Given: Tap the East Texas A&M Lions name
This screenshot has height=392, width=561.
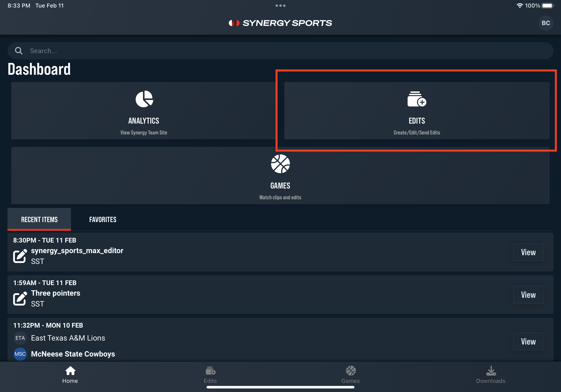Looking at the screenshot, I should pyautogui.click(x=68, y=338).
